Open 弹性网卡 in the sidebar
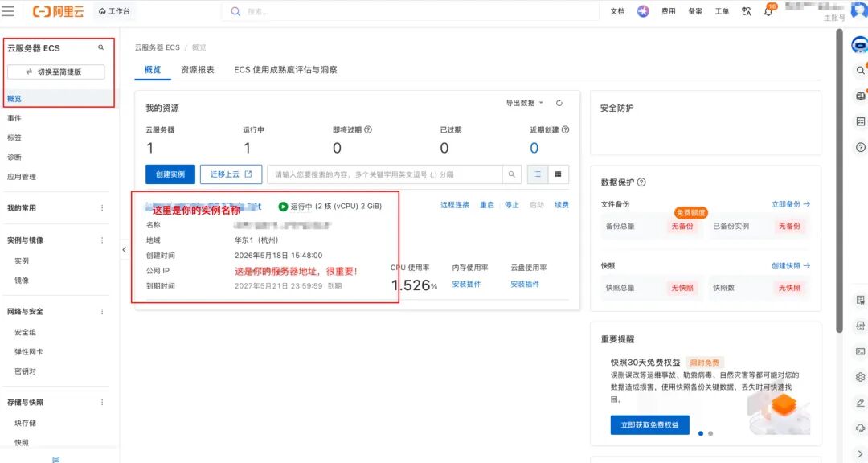The image size is (868, 463). pos(29,352)
